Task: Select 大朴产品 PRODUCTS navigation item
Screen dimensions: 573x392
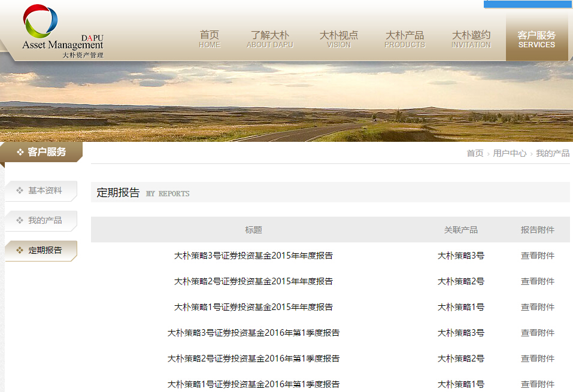Action: [x=405, y=39]
